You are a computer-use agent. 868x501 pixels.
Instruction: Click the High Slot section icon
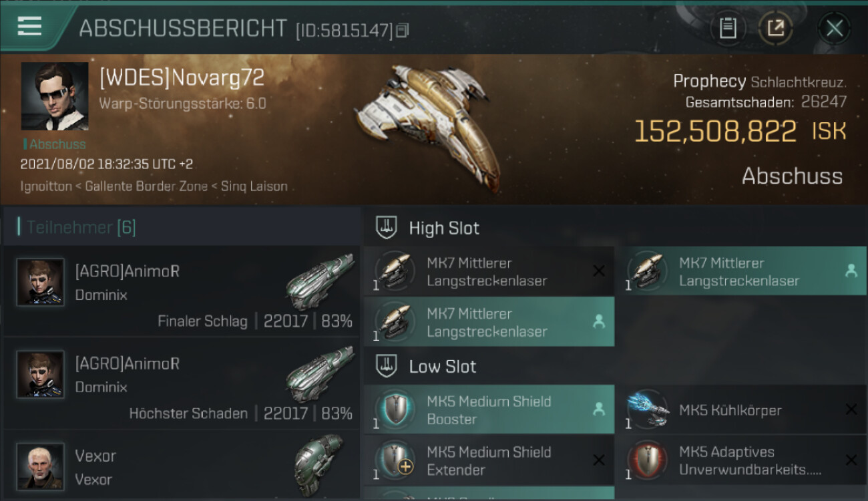[x=387, y=228]
